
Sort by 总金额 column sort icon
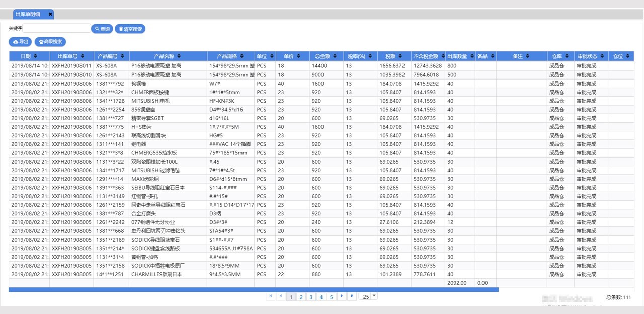click(334, 56)
